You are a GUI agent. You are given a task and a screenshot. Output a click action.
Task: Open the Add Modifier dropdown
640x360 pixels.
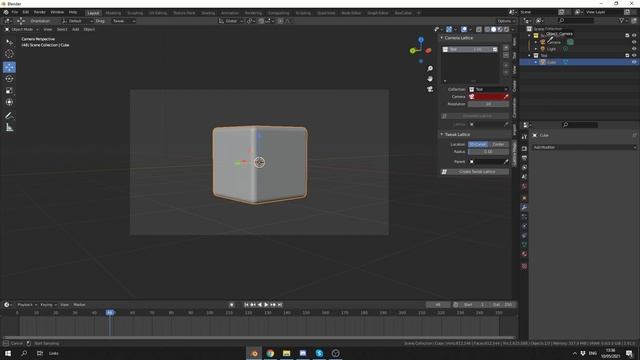coord(584,147)
